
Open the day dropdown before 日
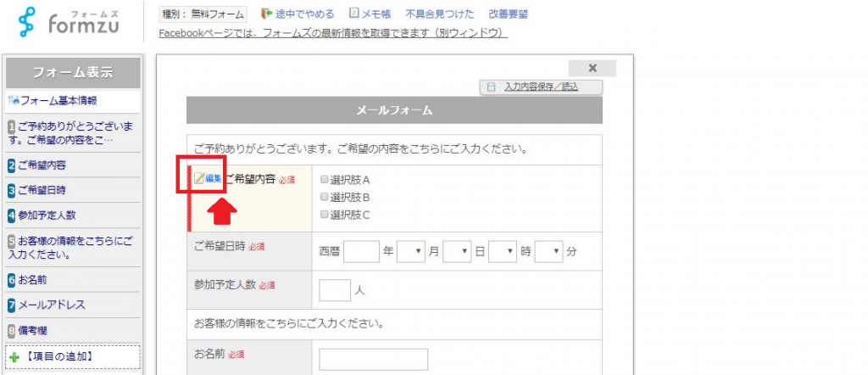(x=456, y=251)
